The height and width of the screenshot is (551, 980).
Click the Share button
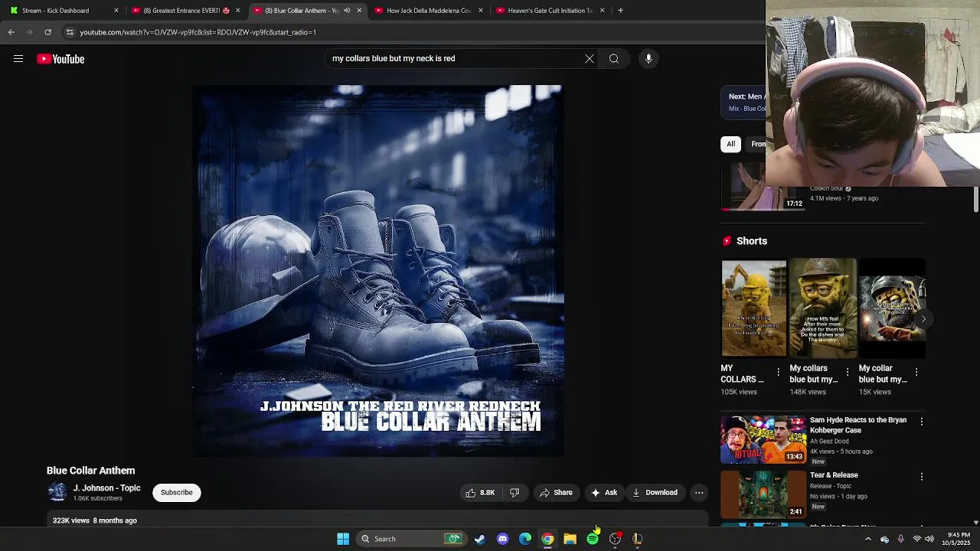[x=557, y=493]
